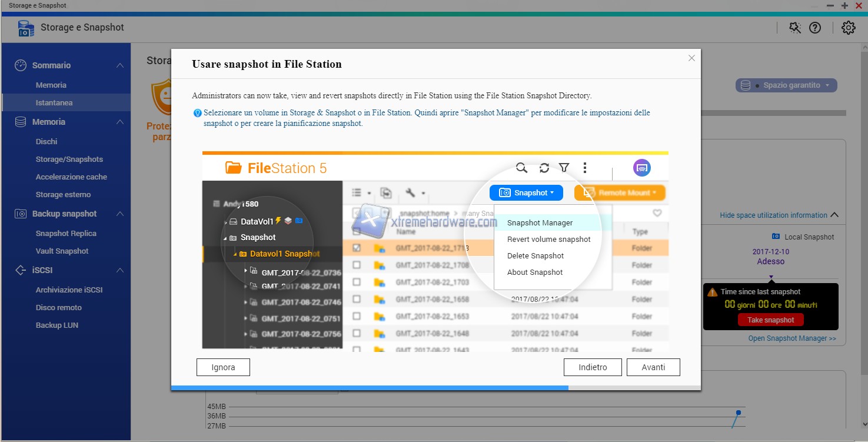Click the Backup snapshot camera icon
868x442 pixels.
tap(21, 214)
